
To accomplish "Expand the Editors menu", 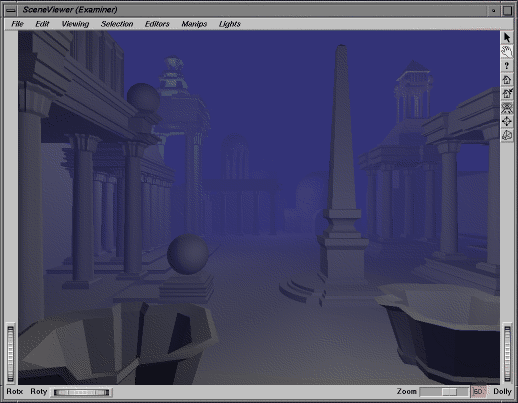I will (x=157, y=24).
